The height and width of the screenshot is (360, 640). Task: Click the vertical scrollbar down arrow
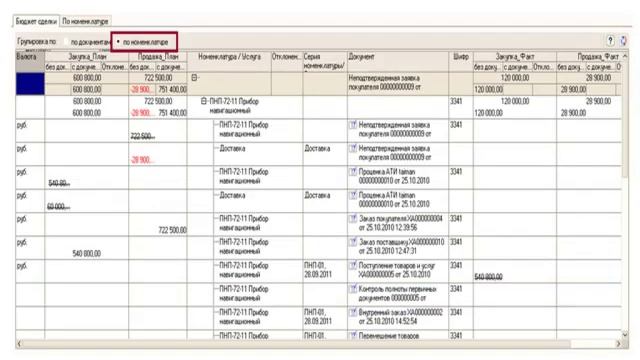625,335
